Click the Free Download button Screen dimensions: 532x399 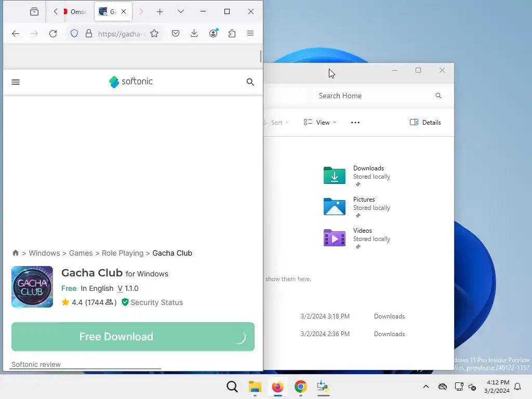[x=133, y=337]
